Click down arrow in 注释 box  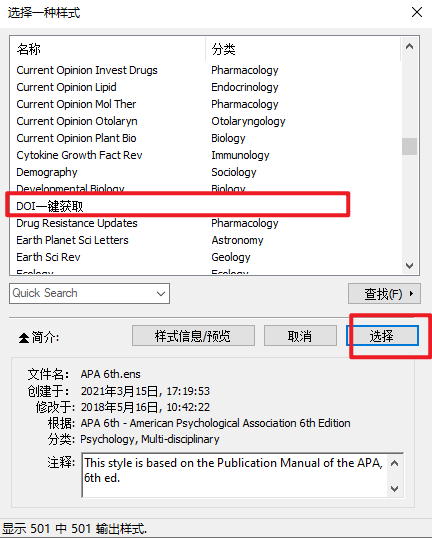tap(395, 488)
